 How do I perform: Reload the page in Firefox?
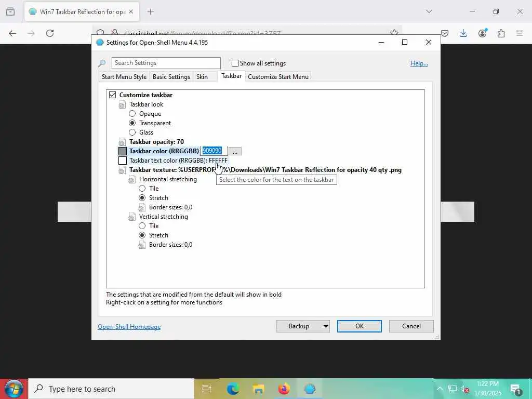coord(50,33)
